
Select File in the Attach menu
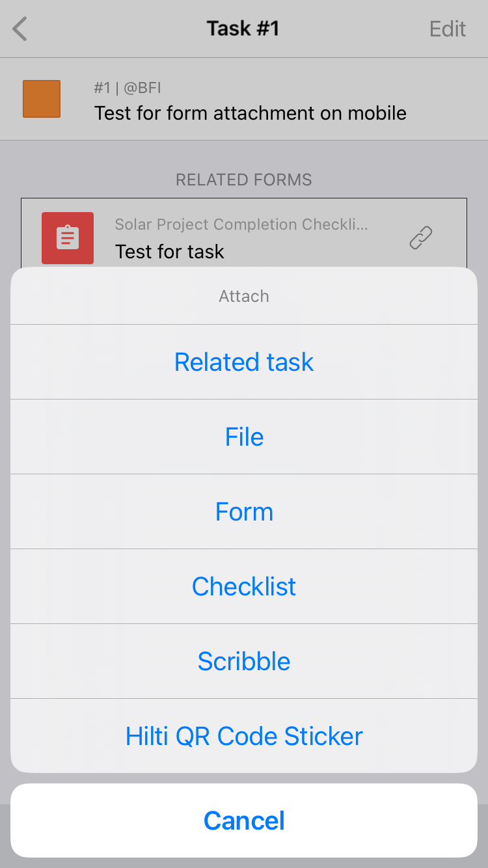244,437
